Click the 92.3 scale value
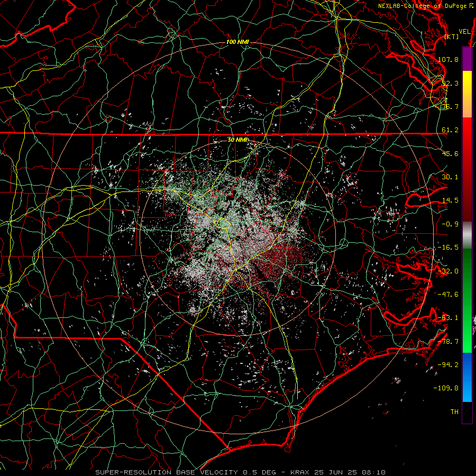This screenshot has height=476, width=476. [x=450, y=83]
